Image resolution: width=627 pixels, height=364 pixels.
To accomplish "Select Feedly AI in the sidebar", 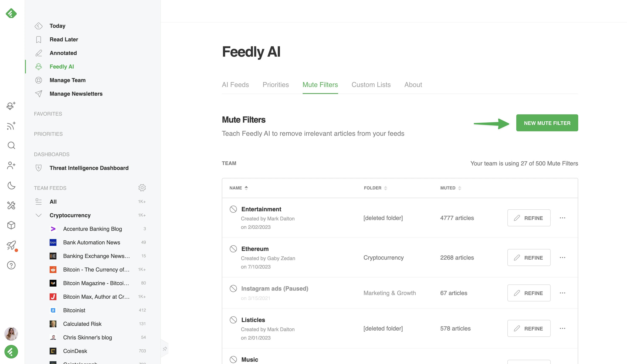I will pyautogui.click(x=62, y=66).
